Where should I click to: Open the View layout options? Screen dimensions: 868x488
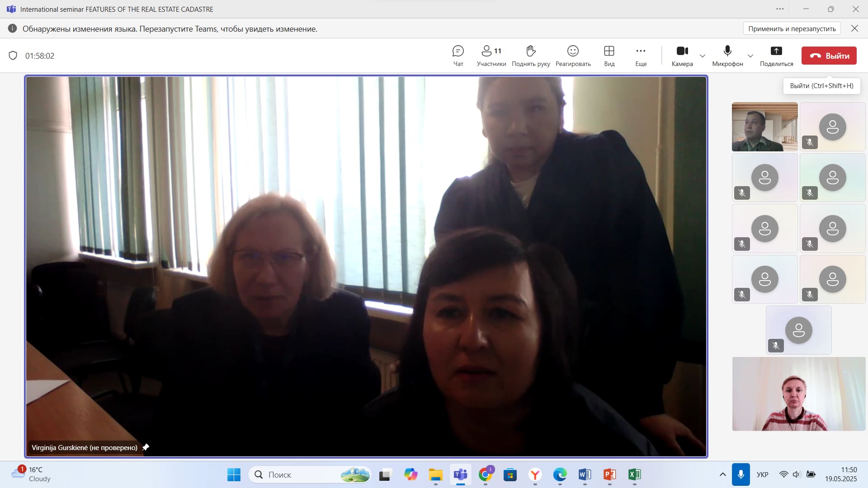pyautogui.click(x=609, y=56)
